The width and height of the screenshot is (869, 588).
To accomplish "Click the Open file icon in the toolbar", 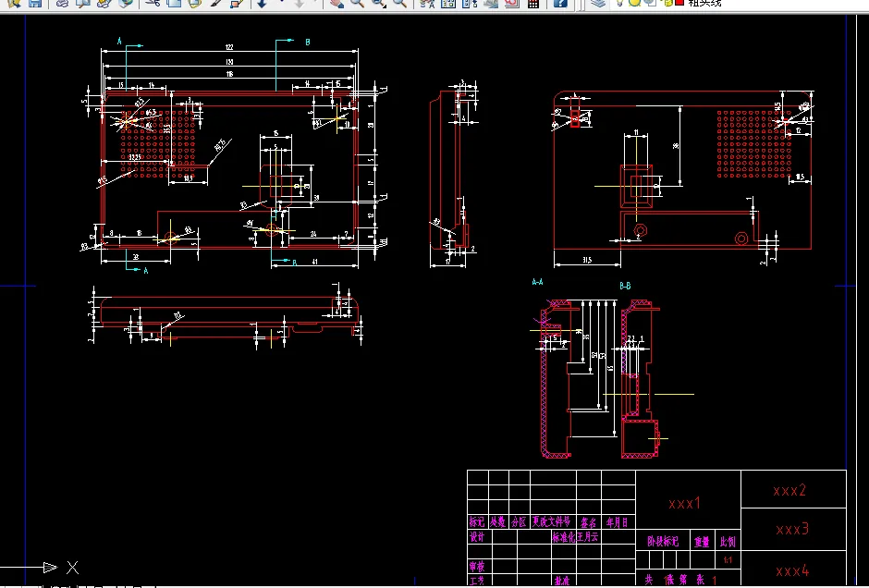I will coord(14,4).
